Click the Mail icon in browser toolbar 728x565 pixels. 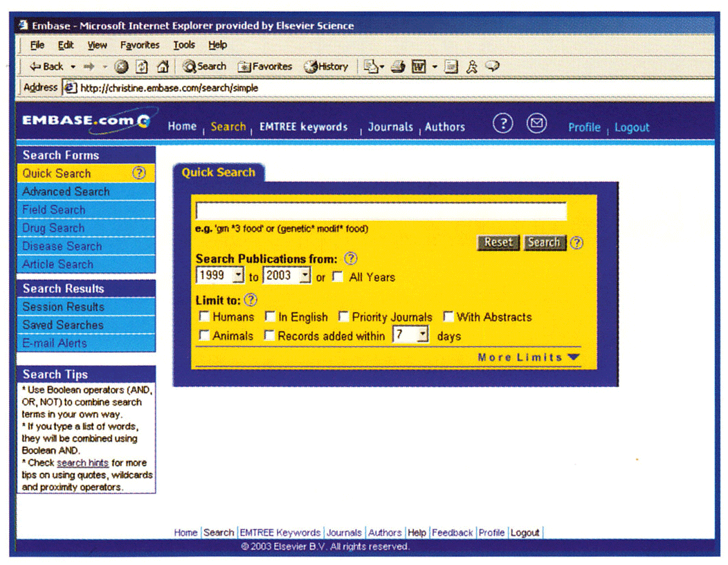click(x=371, y=66)
